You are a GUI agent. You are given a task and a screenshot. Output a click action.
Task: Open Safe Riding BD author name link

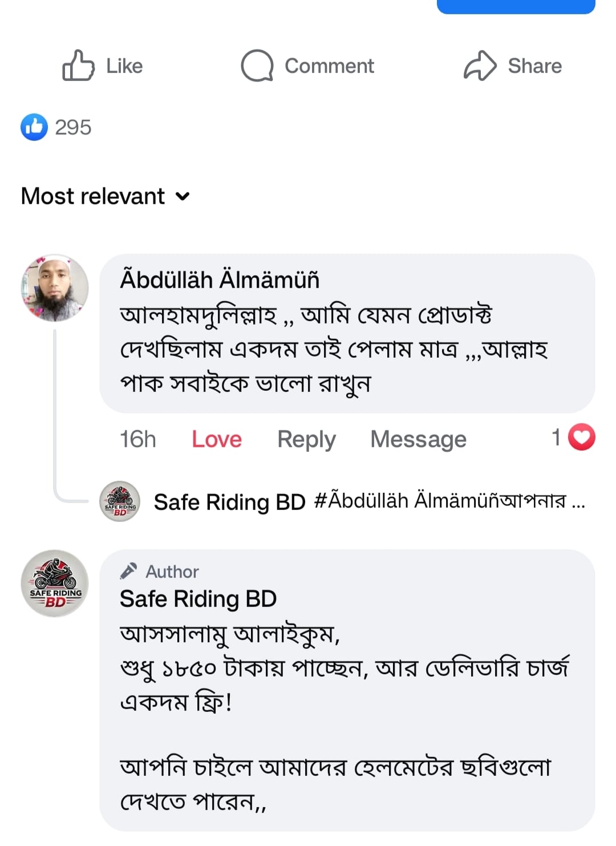coord(198,599)
